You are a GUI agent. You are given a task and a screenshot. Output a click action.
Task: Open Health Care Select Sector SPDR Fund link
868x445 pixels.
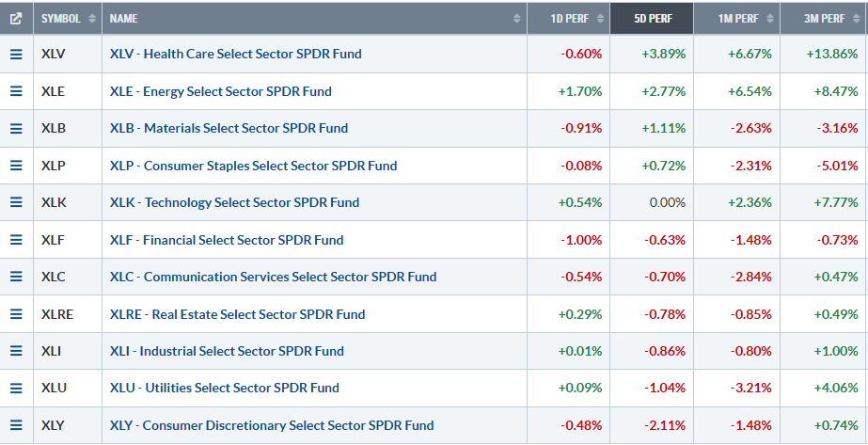click(235, 55)
